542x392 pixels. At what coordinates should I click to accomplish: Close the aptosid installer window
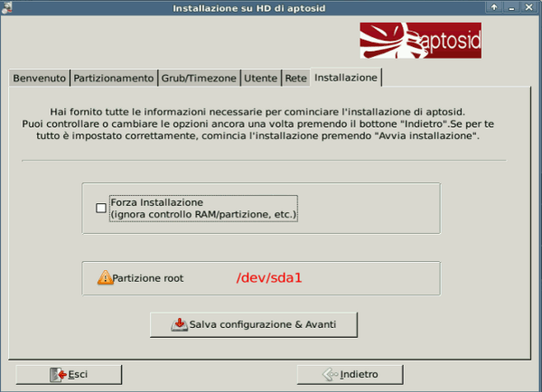(528, 7)
